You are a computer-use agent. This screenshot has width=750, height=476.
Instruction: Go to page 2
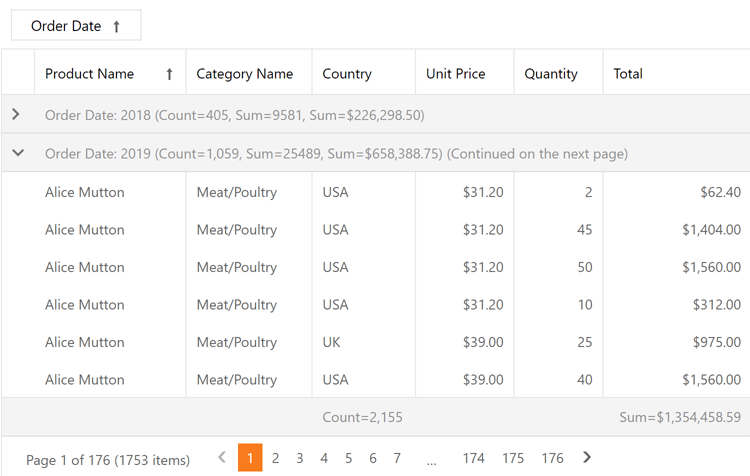click(x=275, y=458)
